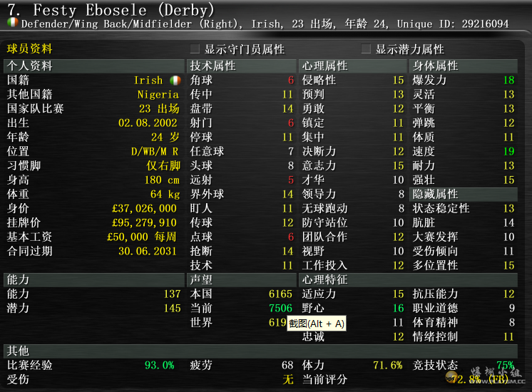Click the 位置 value D/WB/M R
Viewport: 532px width, 392px height.
(155, 152)
